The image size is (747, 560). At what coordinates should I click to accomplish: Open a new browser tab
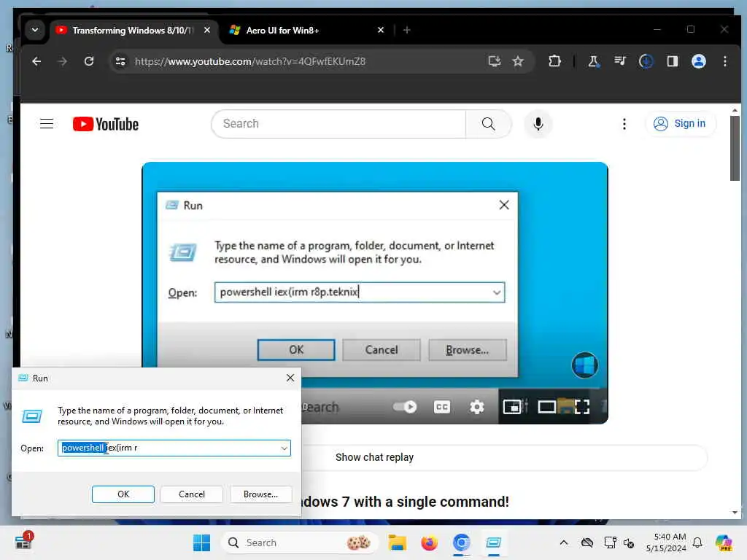coord(406,30)
